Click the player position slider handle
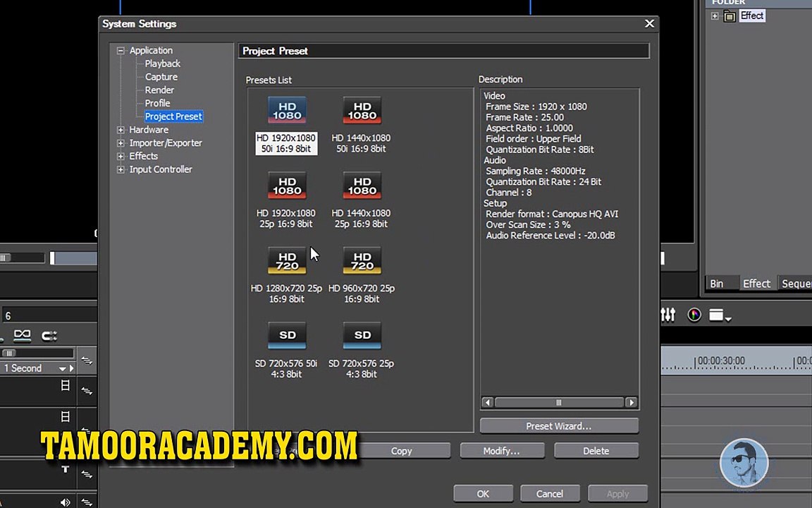Screen dimensions: 812x508 tap(51, 258)
